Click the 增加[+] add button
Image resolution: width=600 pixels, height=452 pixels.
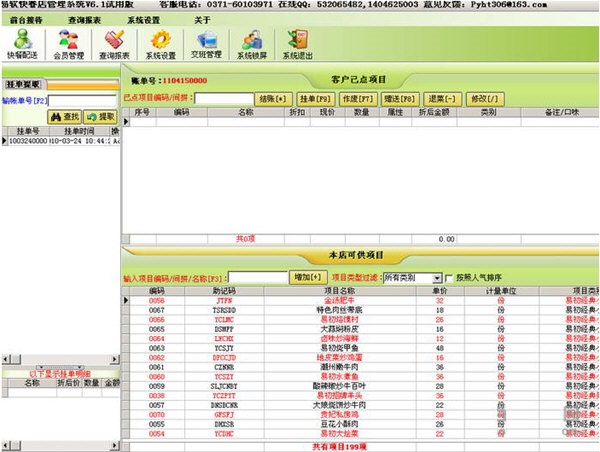(308, 277)
